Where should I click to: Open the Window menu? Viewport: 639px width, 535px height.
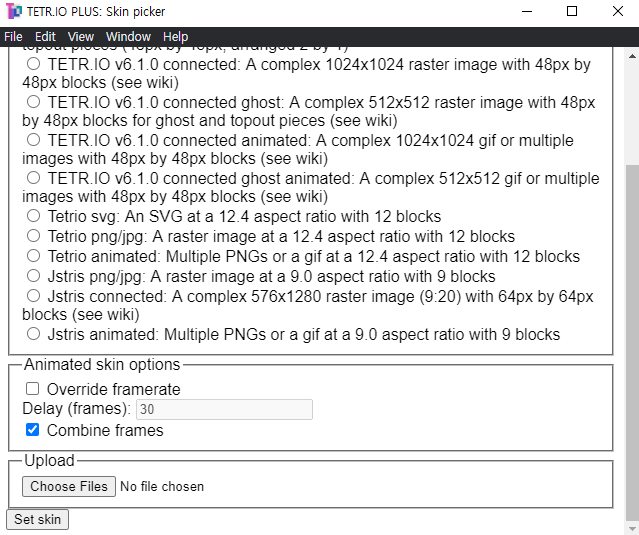click(128, 37)
